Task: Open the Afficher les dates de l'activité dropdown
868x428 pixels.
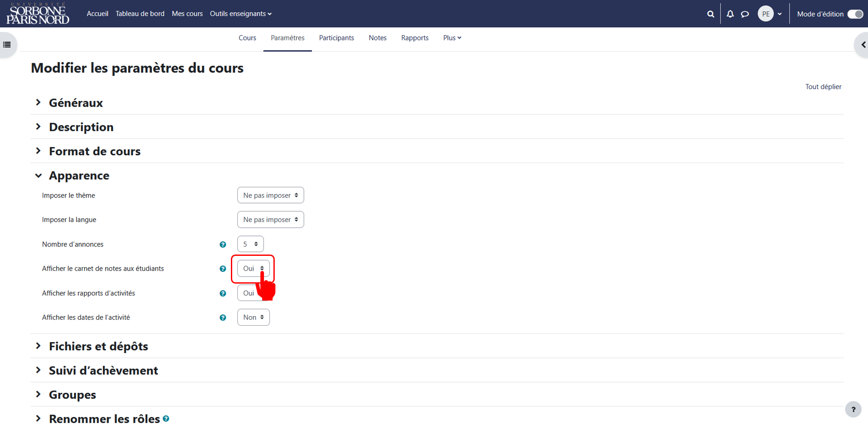Action: (253, 317)
